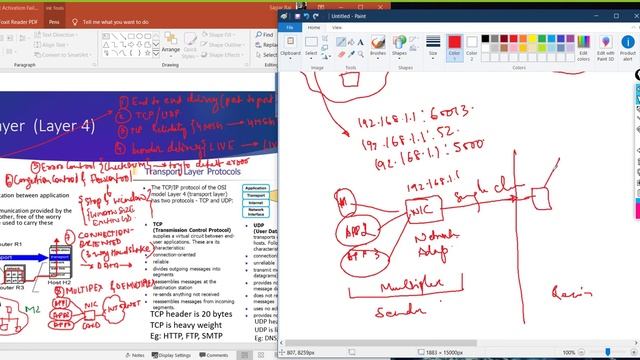
Task: Click the zoom in plus button in Paint
Action: coord(633,352)
